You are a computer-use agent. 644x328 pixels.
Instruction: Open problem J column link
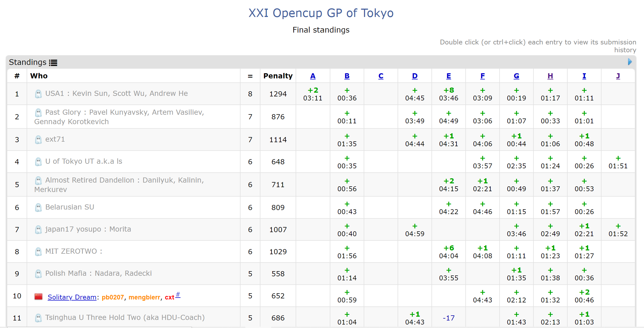coord(618,76)
